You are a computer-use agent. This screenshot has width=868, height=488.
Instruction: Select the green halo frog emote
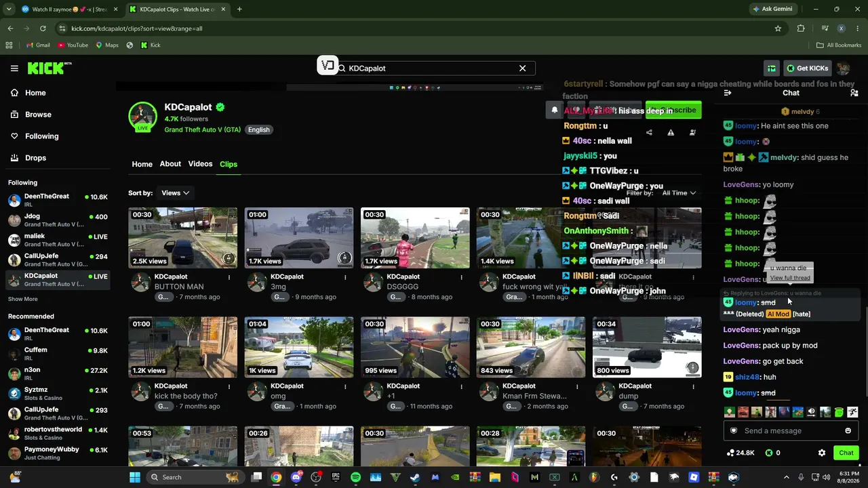tap(839, 412)
